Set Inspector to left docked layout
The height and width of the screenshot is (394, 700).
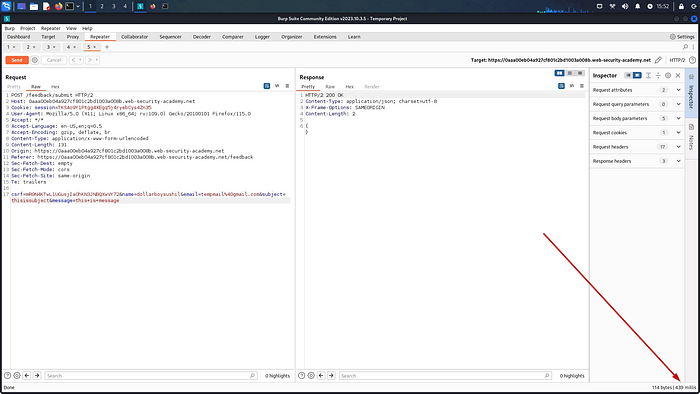pyautogui.click(x=628, y=75)
